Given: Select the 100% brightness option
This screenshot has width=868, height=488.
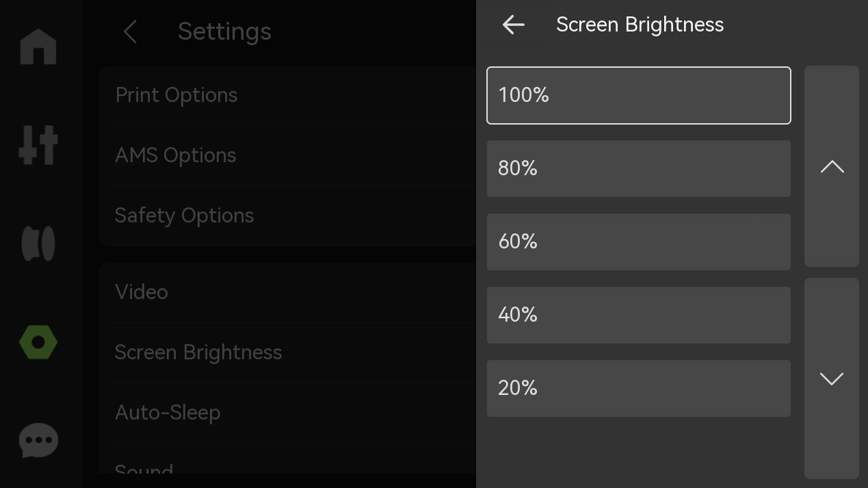Looking at the screenshot, I should pos(639,95).
